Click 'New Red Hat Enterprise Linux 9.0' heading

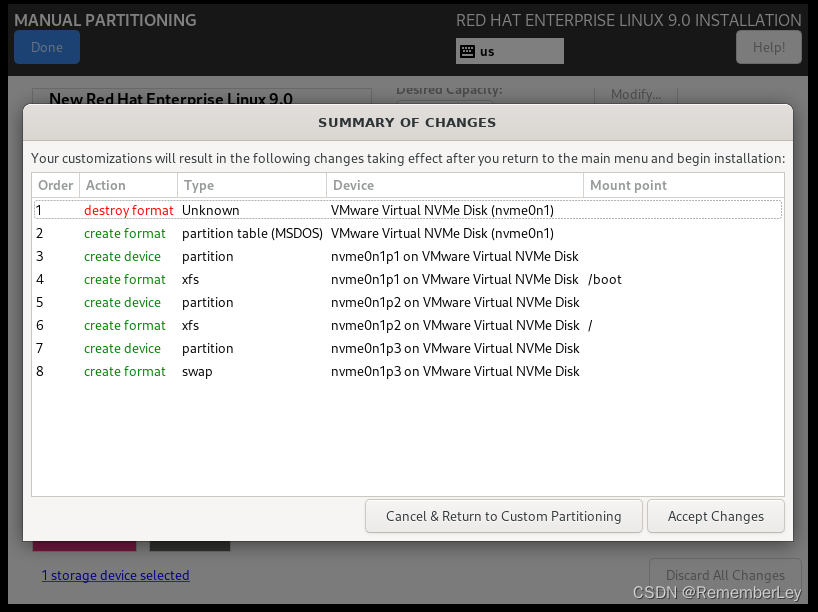point(171,99)
